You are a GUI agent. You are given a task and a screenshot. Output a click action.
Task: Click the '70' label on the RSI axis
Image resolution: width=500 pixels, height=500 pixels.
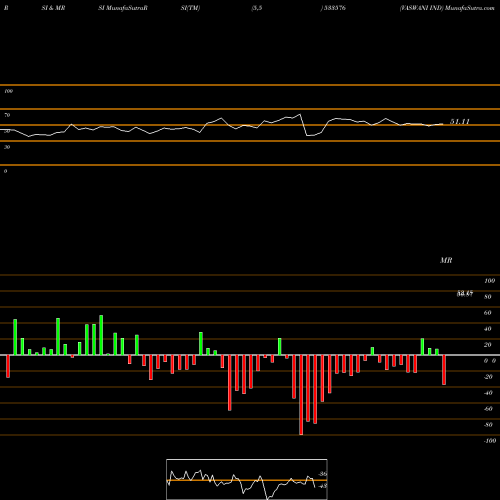pos(7,115)
